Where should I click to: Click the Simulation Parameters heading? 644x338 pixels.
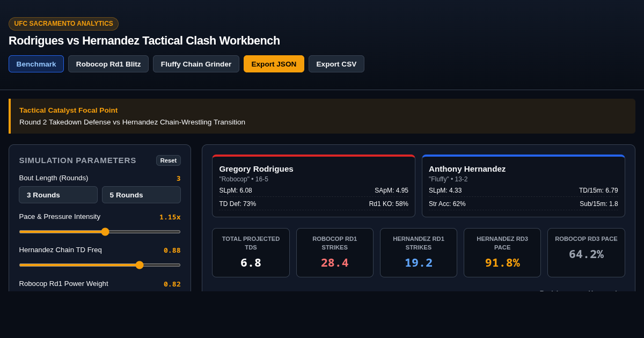point(78,160)
